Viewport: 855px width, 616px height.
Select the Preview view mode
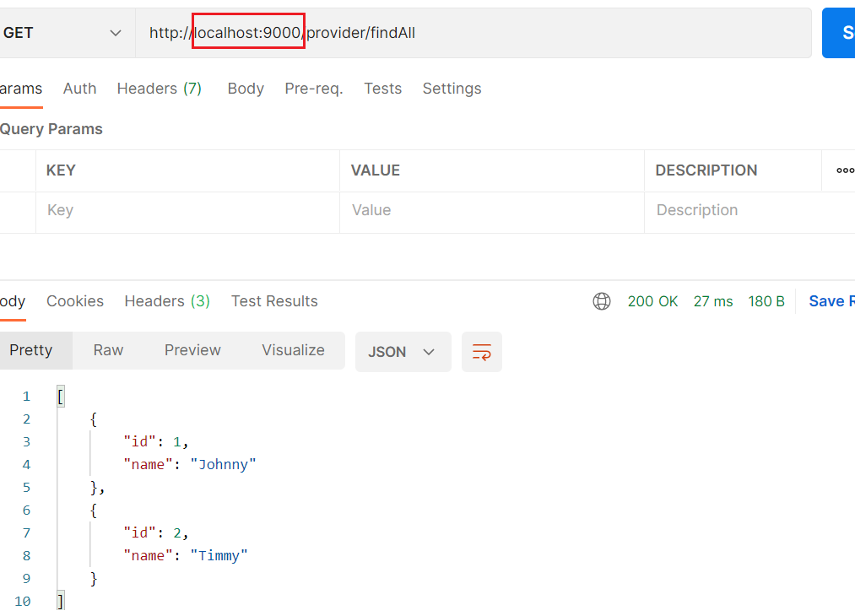tap(192, 350)
